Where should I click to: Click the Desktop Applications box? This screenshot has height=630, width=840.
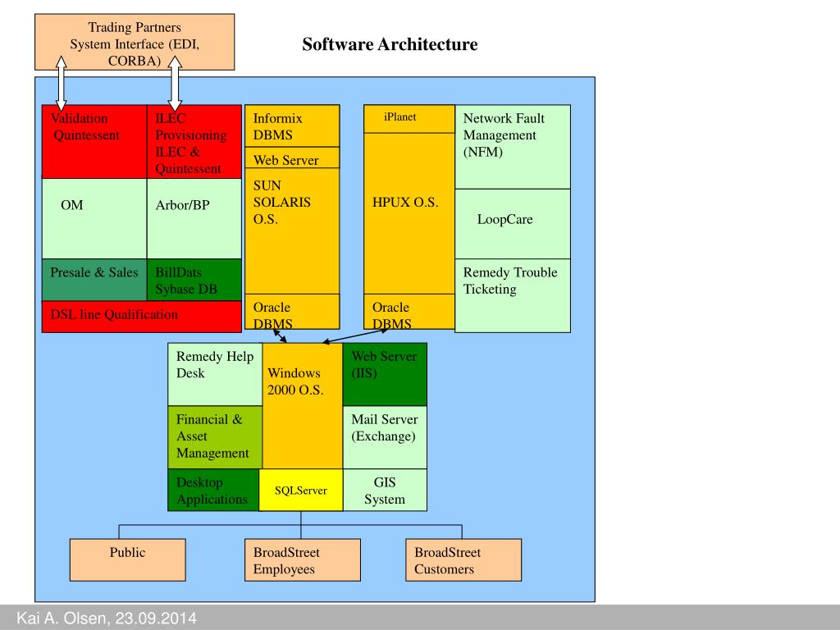pos(213,491)
